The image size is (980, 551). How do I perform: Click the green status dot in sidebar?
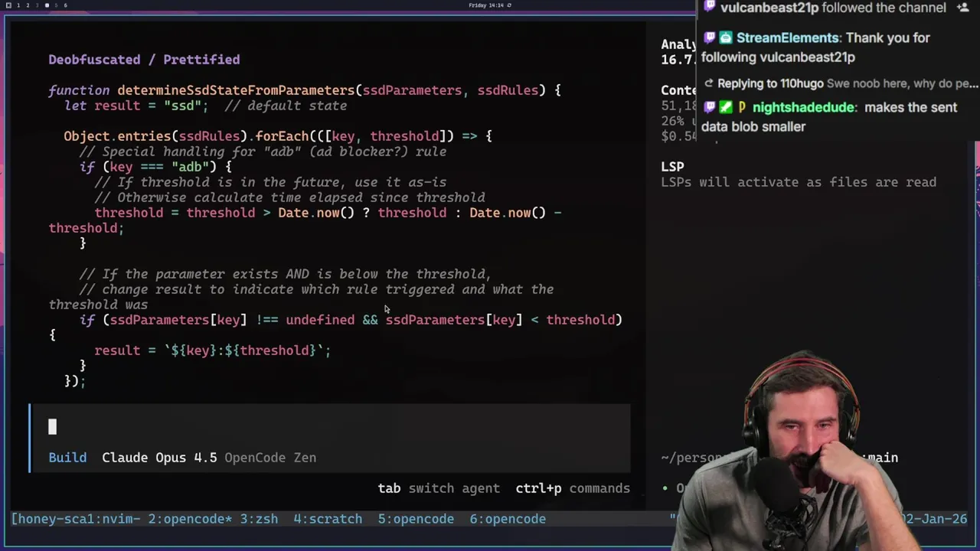[x=665, y=488]
